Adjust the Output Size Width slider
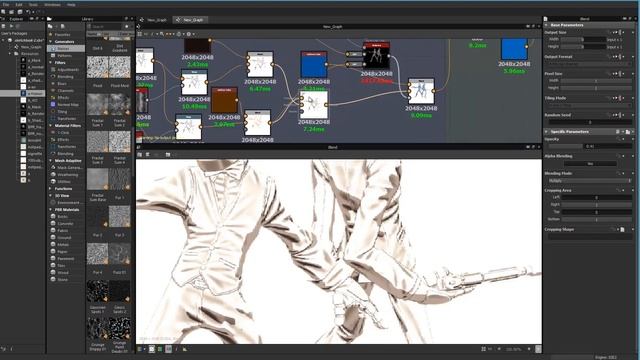Viewport: 640px width, 360px height. point(583,40)
